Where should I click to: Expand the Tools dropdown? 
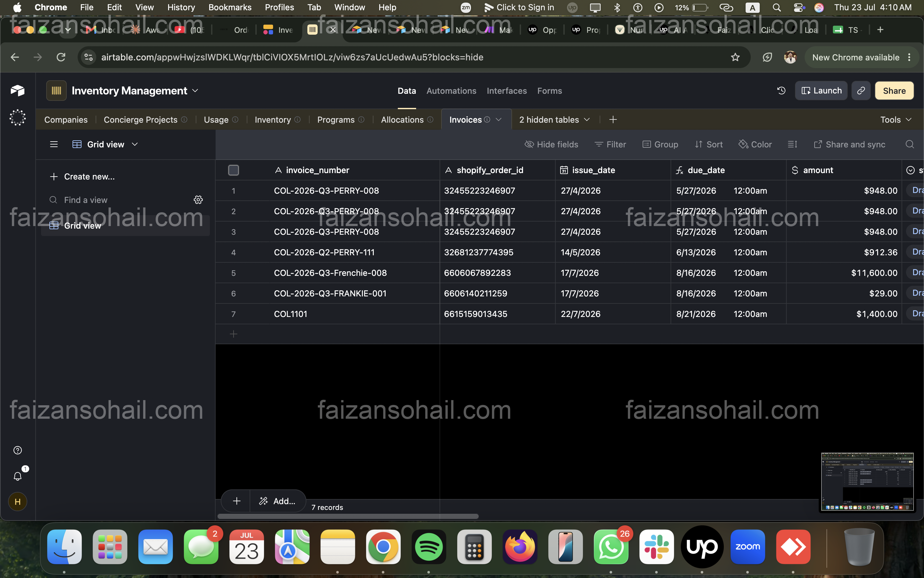click(896, 120)
